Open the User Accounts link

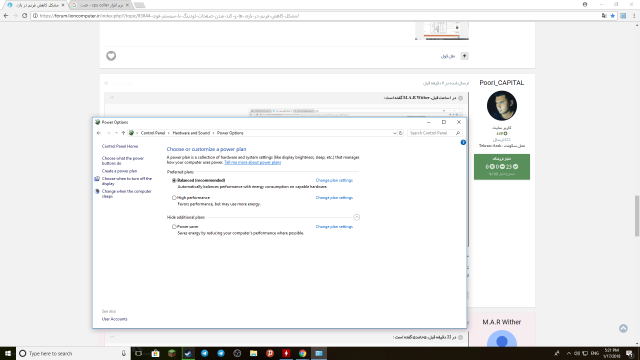pyautogui.click(x=115, y=319)
